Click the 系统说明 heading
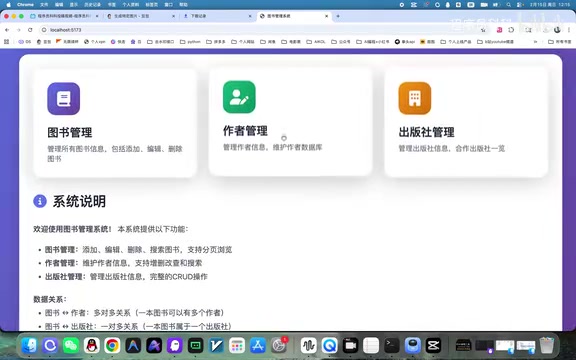This screenshot has height=360, width=576. click(x=79, y=201)
